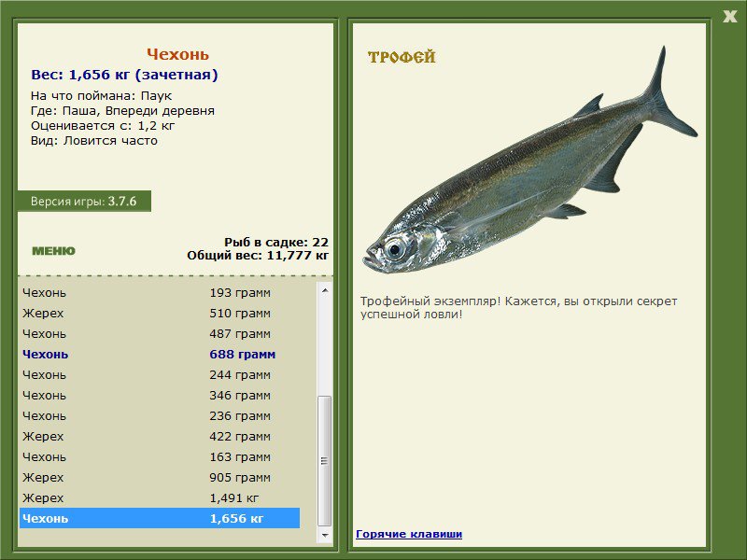Close the trophy window with X

tap(729, 16)
